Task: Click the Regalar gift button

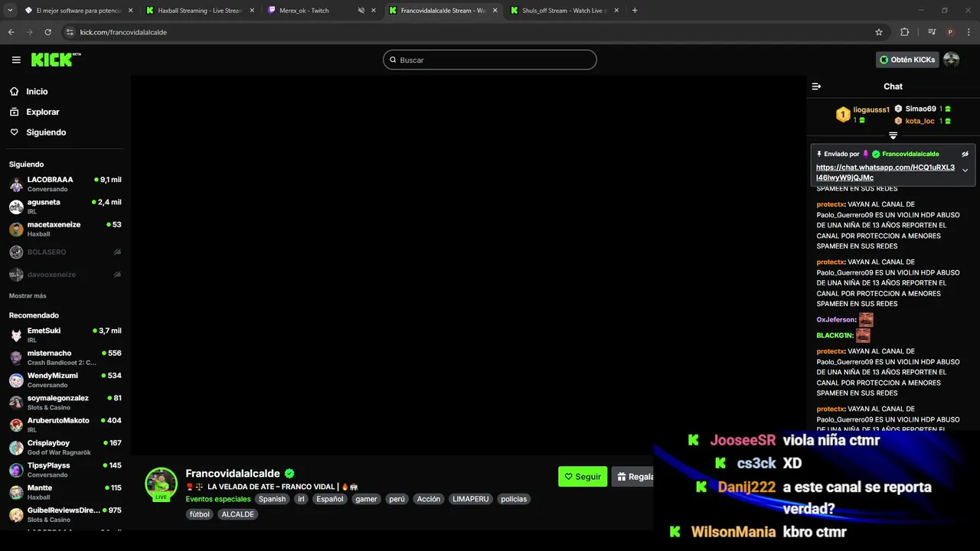Action: tap(632, 476)
